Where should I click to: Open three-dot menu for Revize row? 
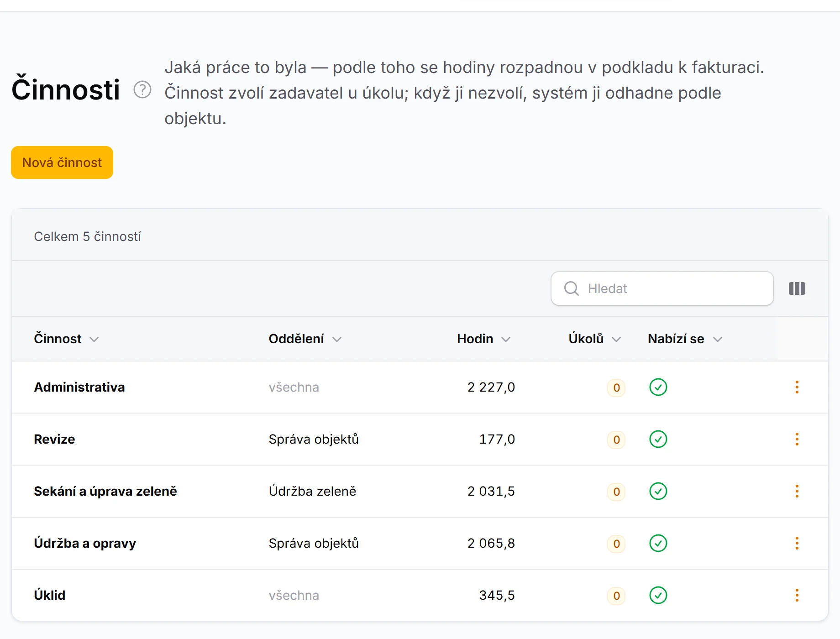tap(797, 439)
